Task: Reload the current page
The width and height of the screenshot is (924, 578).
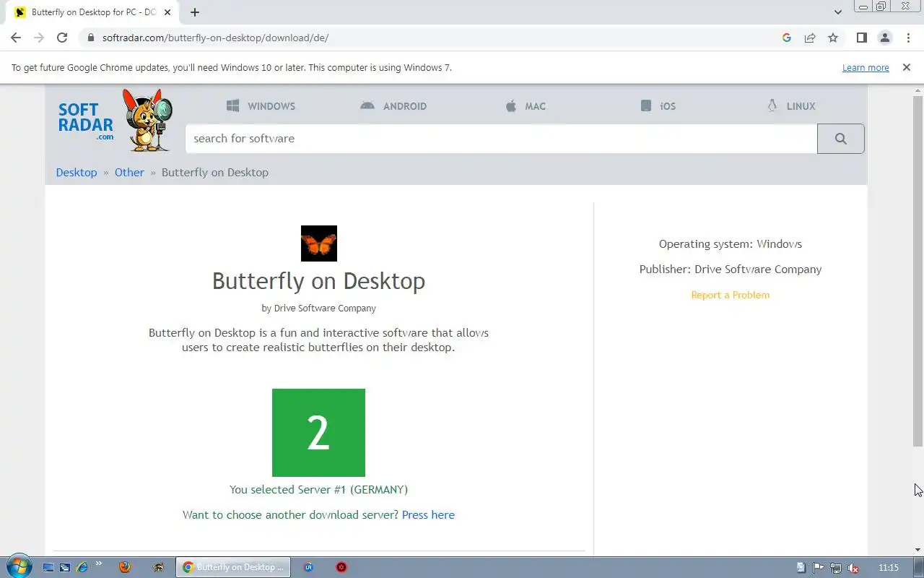Action: tap(62, 38)
